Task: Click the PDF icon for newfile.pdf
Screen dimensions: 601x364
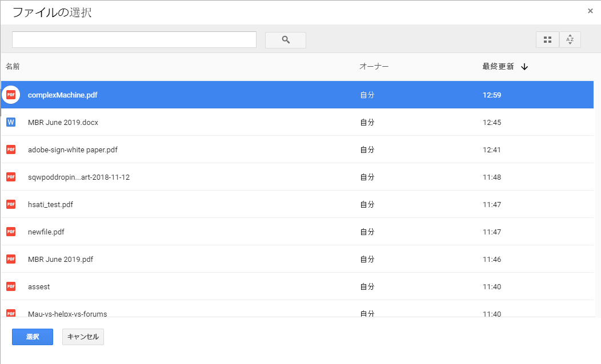Action: (x=11, y=232)
